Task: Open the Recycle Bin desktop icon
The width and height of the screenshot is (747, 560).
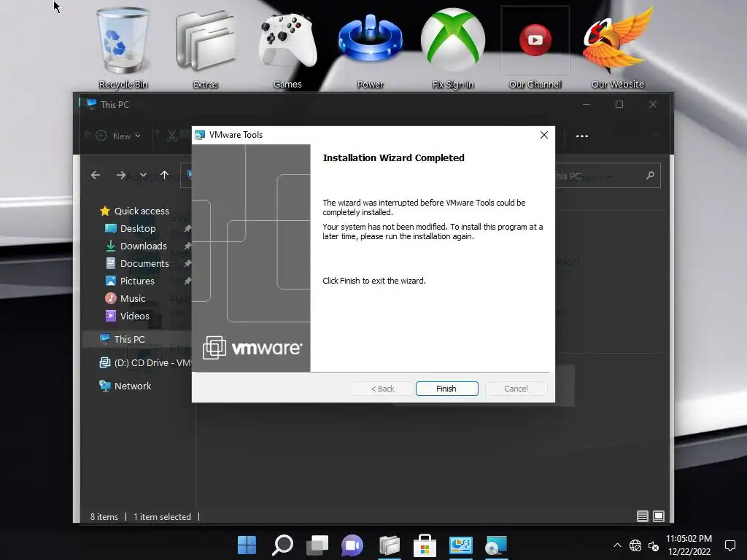Action: (x=123, y=48)
